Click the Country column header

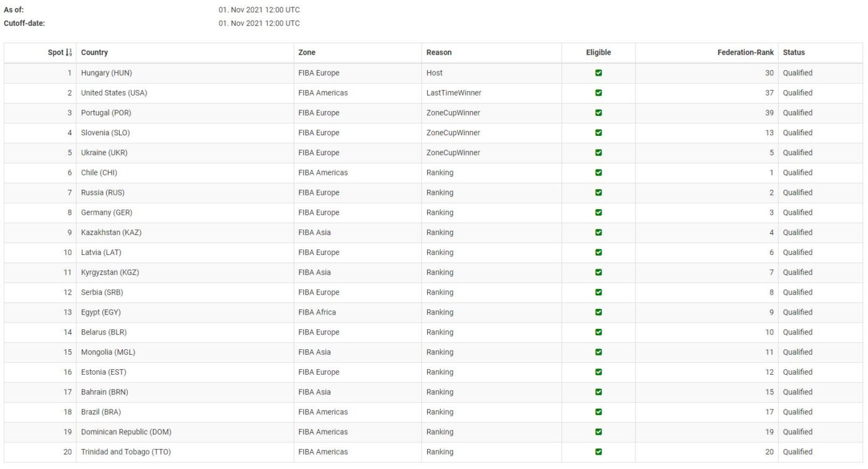point(94,53)
